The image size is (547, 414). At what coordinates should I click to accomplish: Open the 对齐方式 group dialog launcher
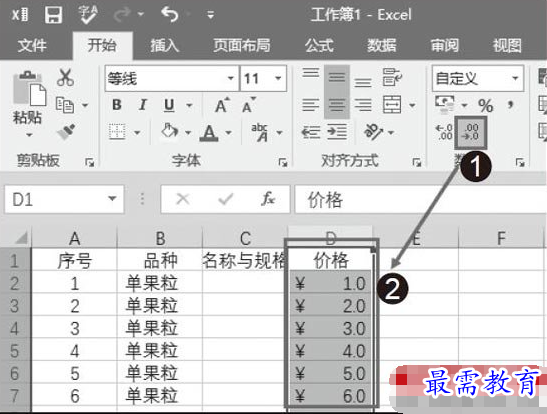point(417,163)
